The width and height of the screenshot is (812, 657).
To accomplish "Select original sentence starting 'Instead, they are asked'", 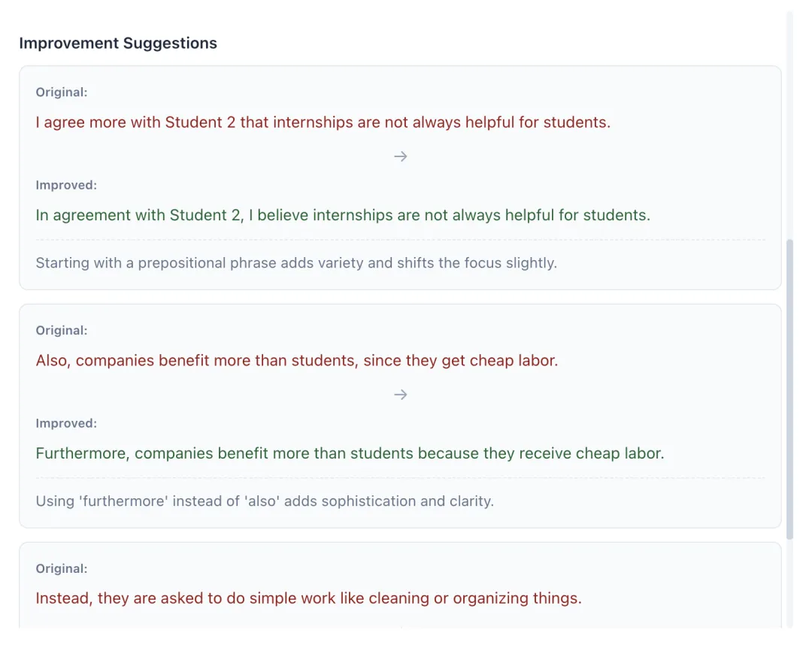I will click(309, 598).
